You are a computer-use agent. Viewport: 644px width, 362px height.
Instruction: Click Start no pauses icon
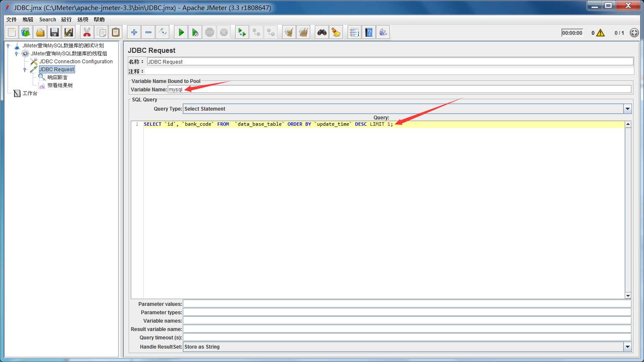[195, 32]
